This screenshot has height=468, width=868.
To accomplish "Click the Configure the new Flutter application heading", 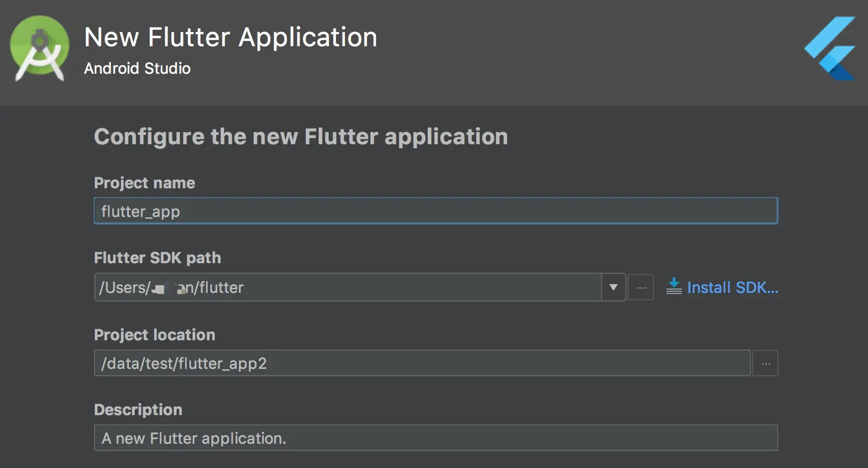I will [301, 137].
